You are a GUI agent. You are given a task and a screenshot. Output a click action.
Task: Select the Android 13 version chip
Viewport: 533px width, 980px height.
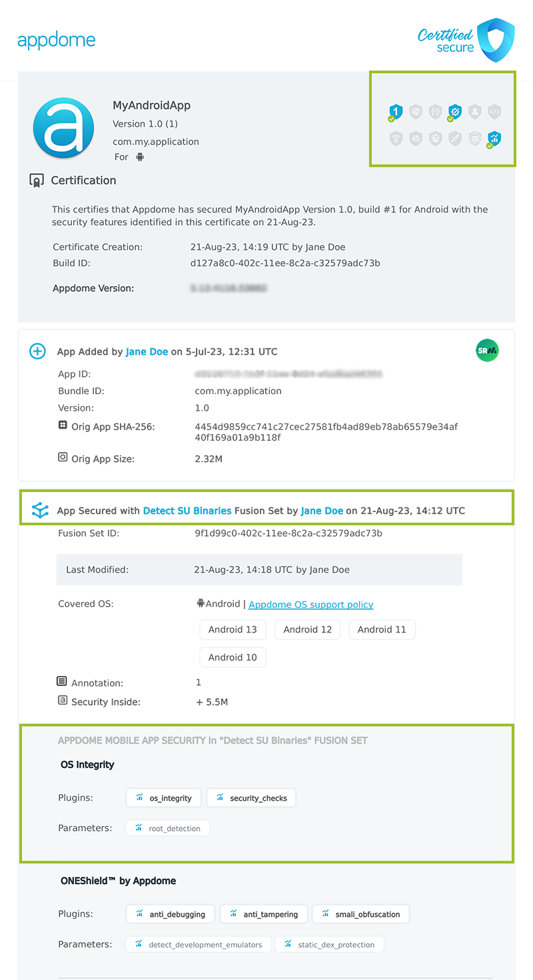(233, 629)
